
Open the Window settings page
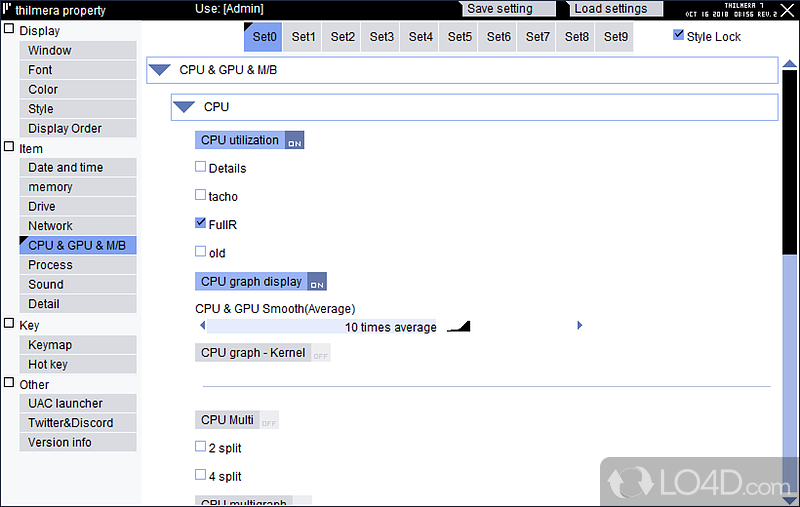78,50
